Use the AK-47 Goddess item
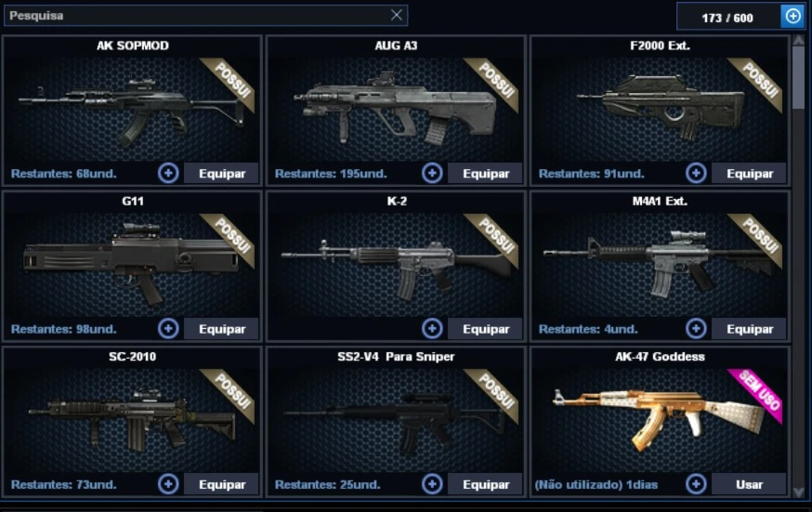 [749, 484]
